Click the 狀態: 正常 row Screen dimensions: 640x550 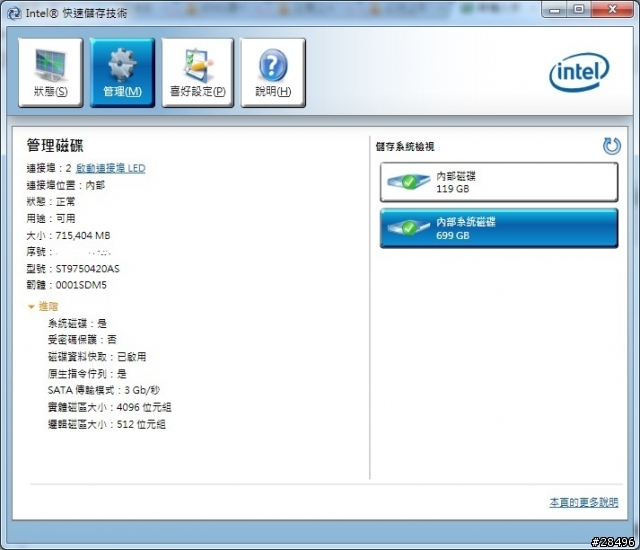pos(51,201)
